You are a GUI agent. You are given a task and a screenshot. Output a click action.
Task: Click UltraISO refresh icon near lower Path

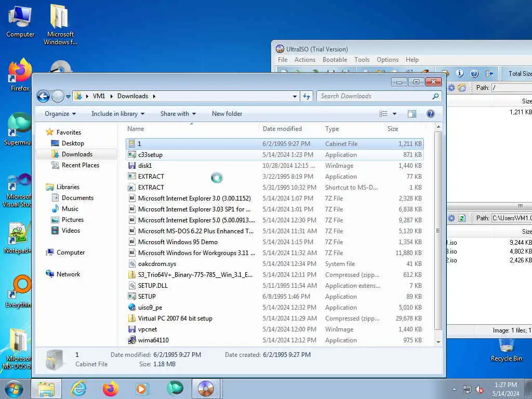pos(462,218)
